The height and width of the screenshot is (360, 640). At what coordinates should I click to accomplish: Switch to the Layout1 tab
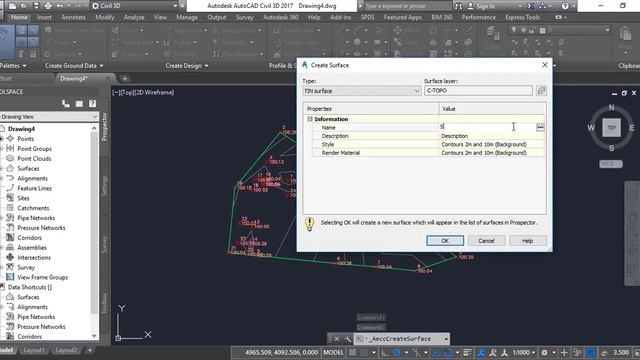[x=33, y=350]
